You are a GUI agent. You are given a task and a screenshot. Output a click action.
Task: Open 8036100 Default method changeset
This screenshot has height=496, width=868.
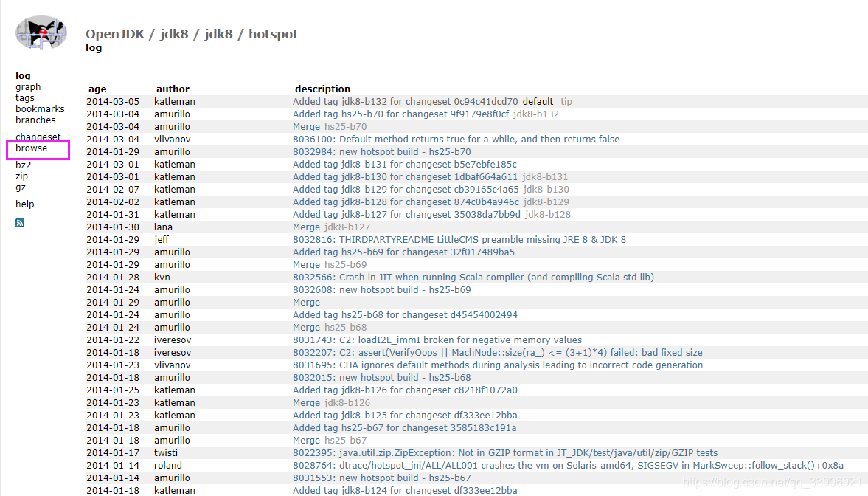pyautogui.click(x=456, y=139)
